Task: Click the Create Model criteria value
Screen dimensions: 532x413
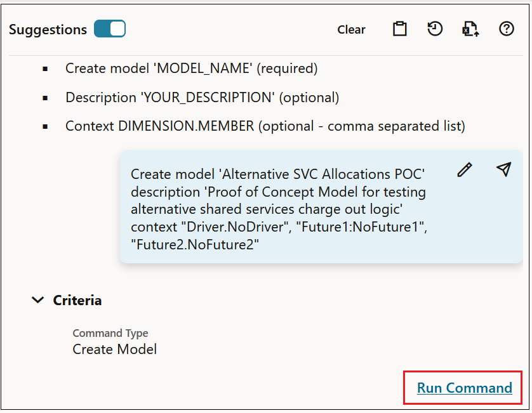Action: [x=114, y=349]
